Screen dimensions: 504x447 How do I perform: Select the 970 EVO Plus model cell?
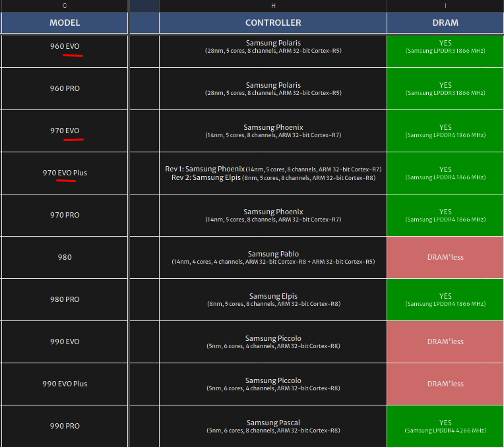click(65, 173)
